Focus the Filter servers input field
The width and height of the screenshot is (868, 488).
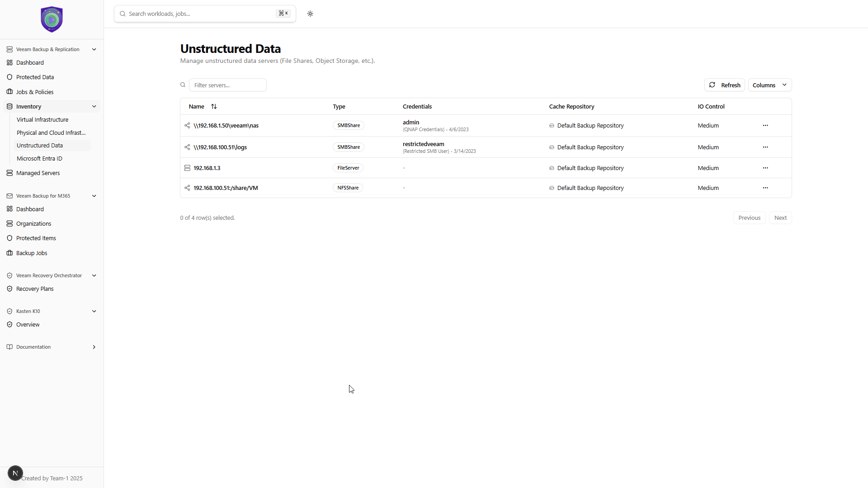point(227,85)
